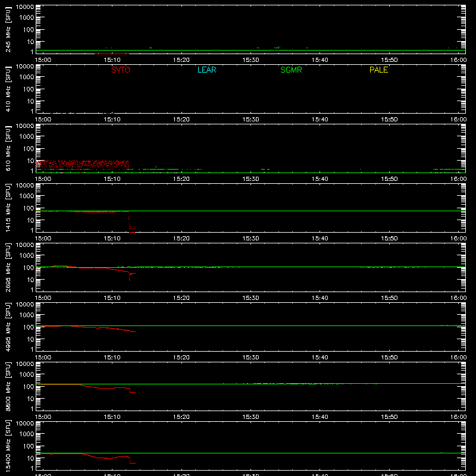Screen dimensions: 476x476
Task: Click the 15:20 time label under 610 MHz plot
Action: 181,179
